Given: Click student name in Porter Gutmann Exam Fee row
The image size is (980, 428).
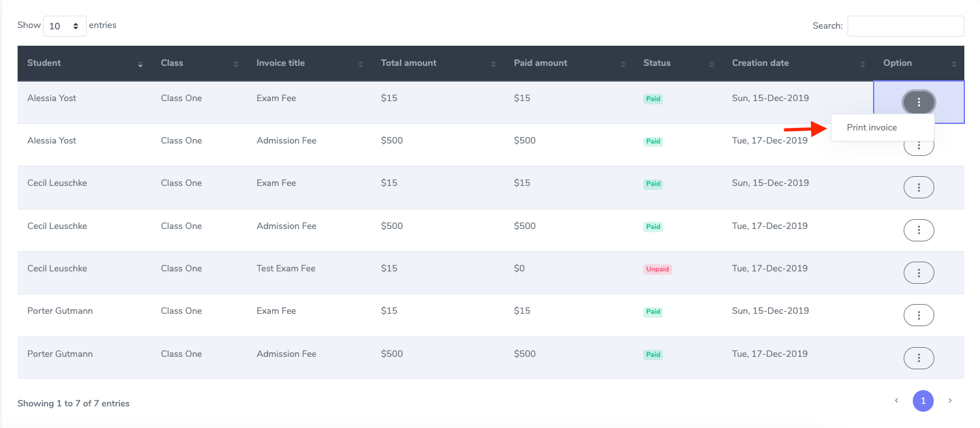Looking at the screenshot, I should point(60,311).
